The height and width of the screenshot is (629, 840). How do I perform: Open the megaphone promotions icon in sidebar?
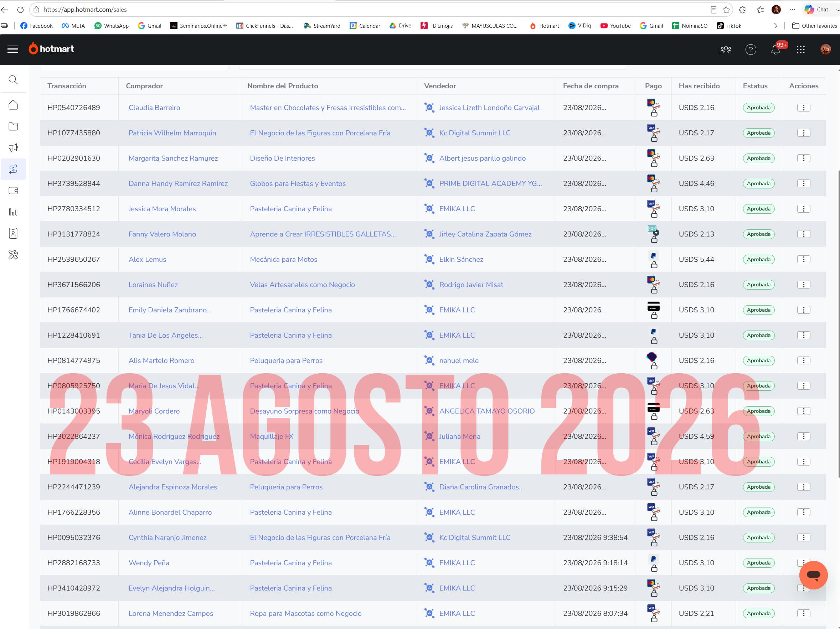pos(13,148)
